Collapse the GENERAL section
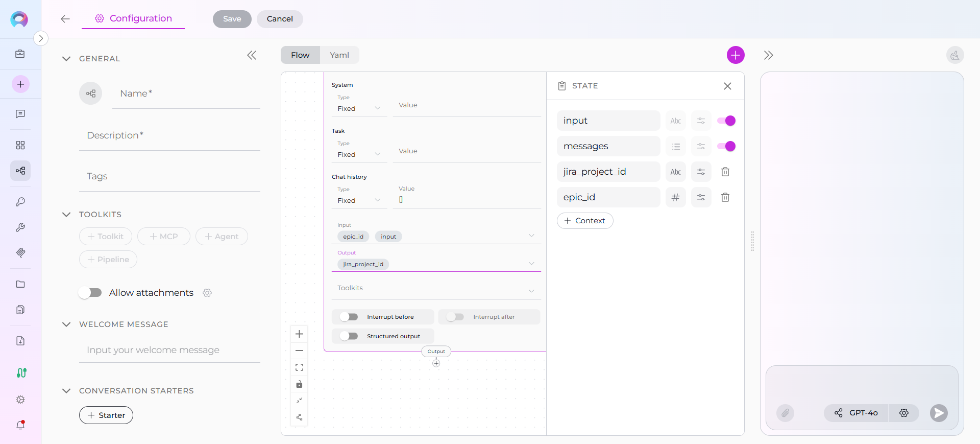This screenshot has width=980, height=444. [x=66, y=59]
